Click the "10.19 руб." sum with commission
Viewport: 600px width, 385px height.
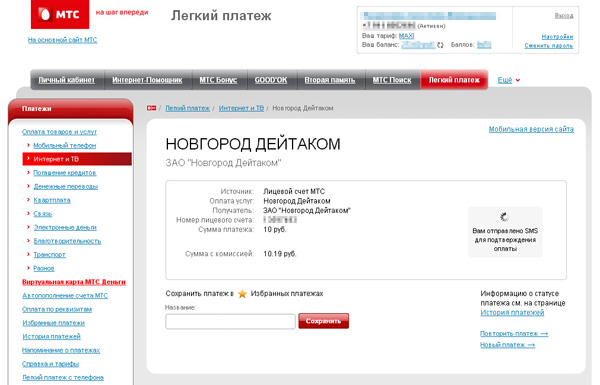pyautogui.click(x=280, y=254)
